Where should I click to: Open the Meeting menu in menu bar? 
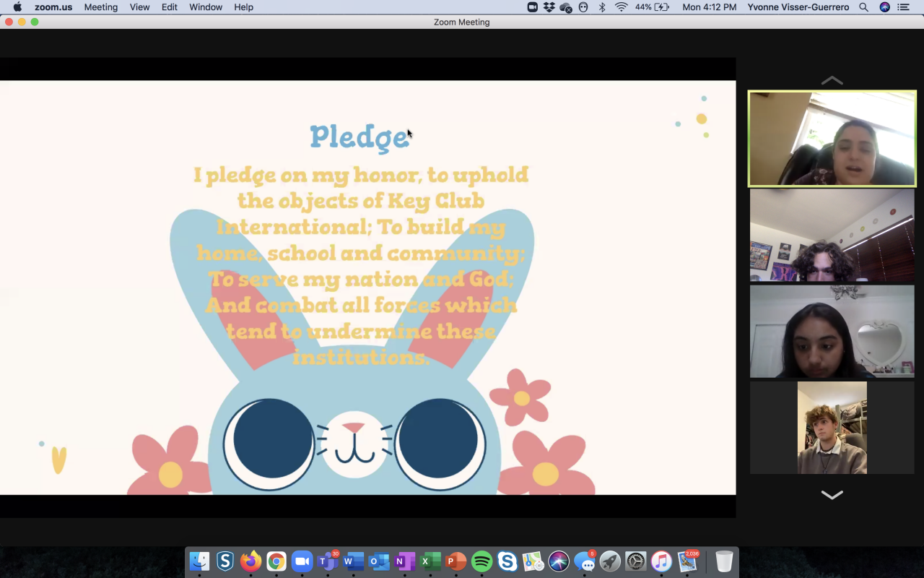(100, 7)
